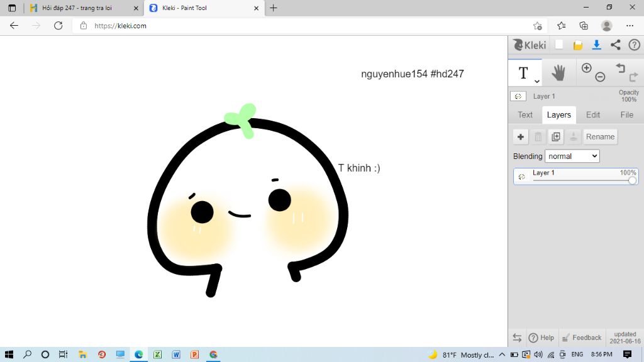
Task: Open the weather widget showing 81°F
Action: tap(461, 354)
